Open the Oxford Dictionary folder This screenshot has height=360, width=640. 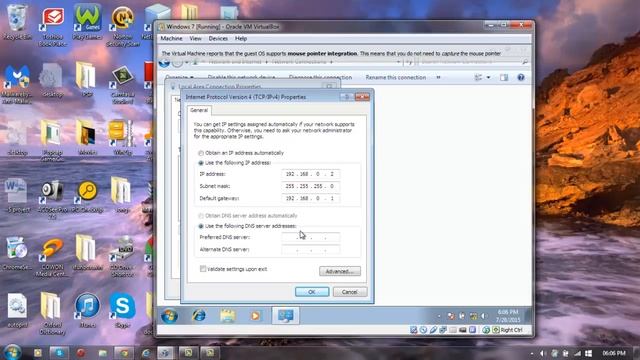(x=52, y=313)
